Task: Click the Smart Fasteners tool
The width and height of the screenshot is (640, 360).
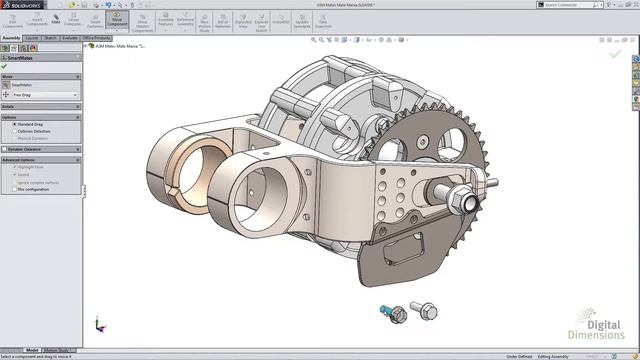Action: click(95, 22)
